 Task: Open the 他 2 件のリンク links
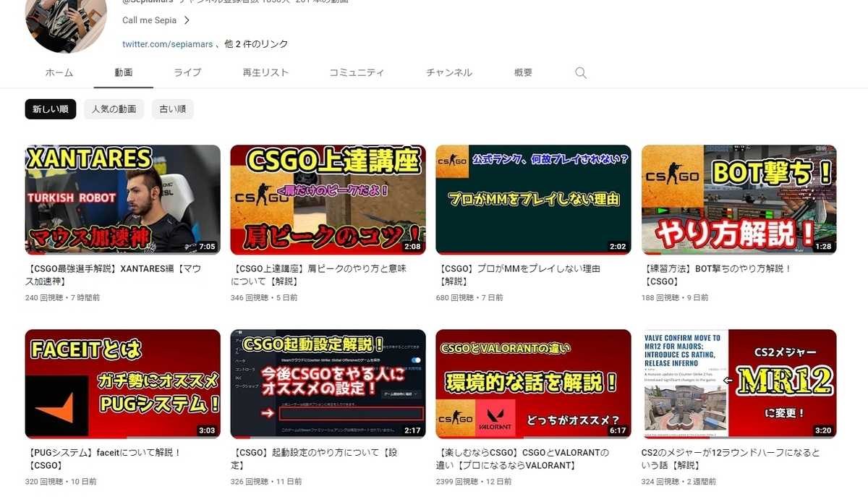[x=256, y=44]
